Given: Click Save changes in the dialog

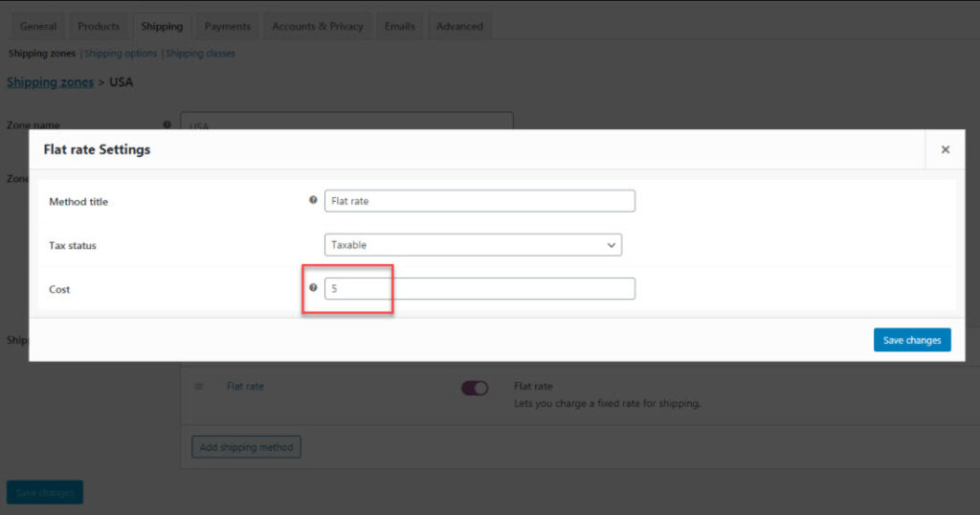Looking at the screenshot, I should [x=911, y=340].
